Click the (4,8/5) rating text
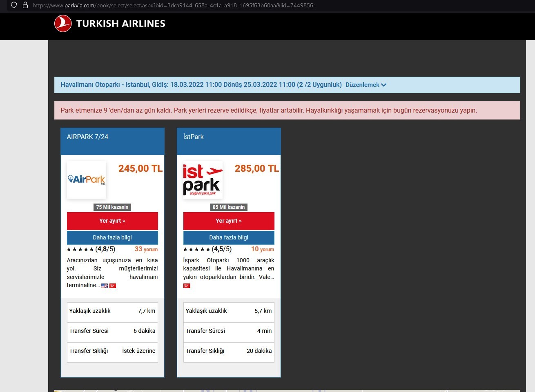The image size is (535, 392). tap(105, 249)
